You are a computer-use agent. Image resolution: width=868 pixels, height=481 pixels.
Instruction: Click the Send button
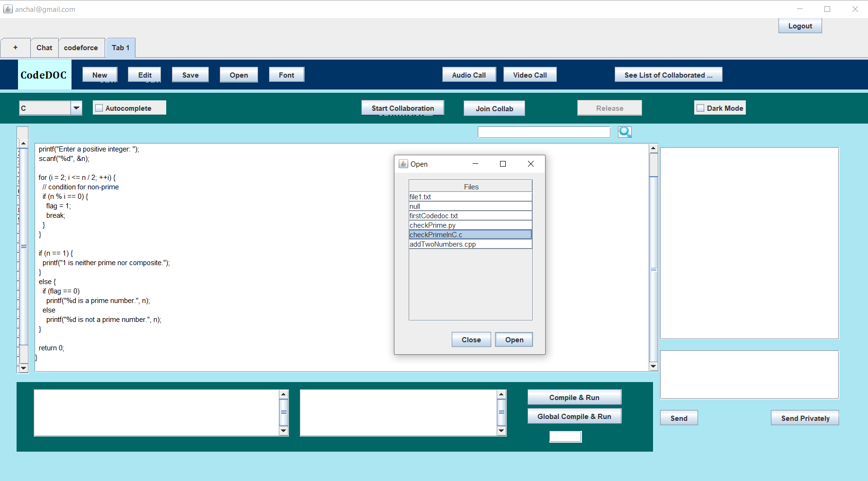point(679,418)
